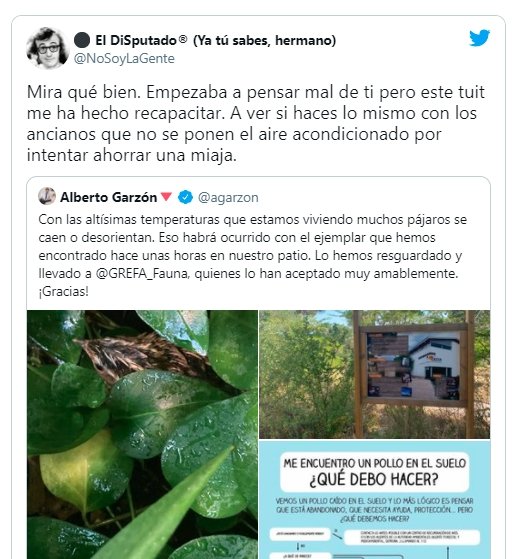The width and height of the screenshot is (517, 559).
Task: Open the @NoSoyLaGente handle link
Action: pyautogui.click(x=124, y=58)
